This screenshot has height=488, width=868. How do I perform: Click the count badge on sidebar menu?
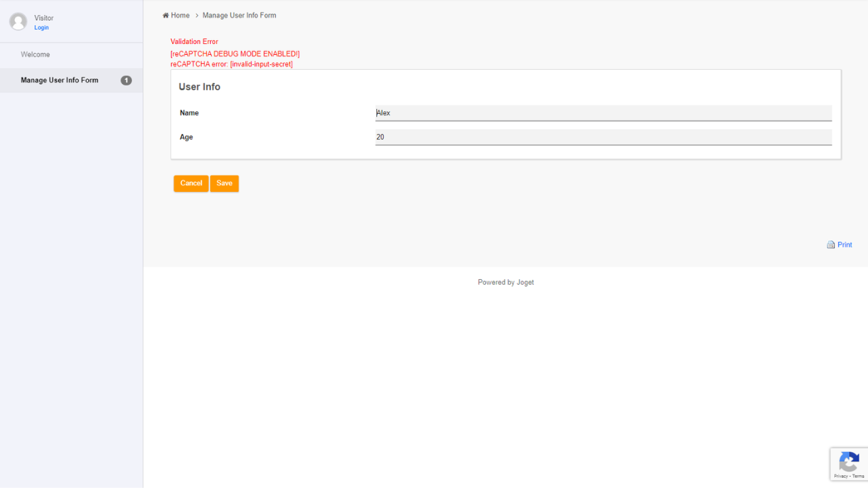pyautogui.click(x=126, y=81)
